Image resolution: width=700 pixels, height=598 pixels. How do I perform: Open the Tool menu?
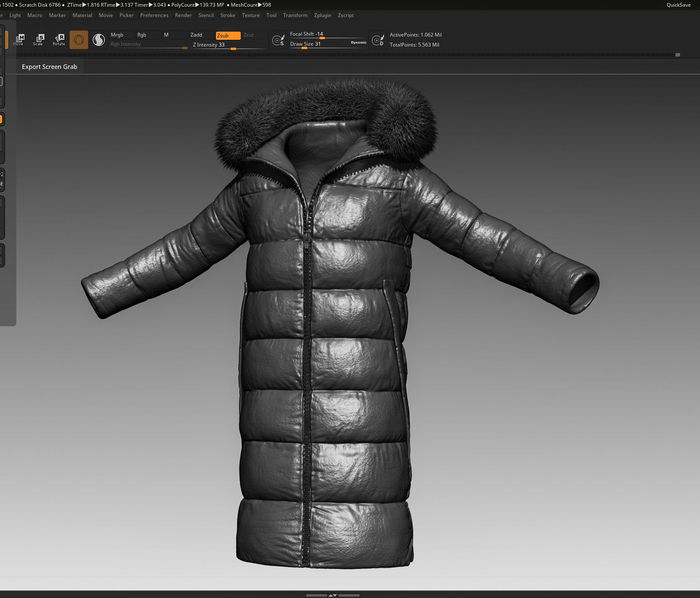click(x=272, y=15)
